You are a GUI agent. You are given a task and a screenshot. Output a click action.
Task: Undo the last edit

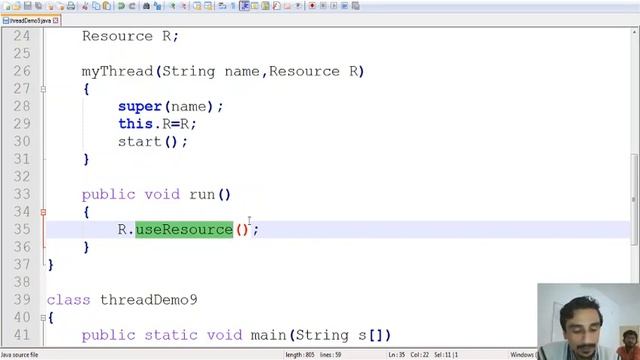coord(121,6)
